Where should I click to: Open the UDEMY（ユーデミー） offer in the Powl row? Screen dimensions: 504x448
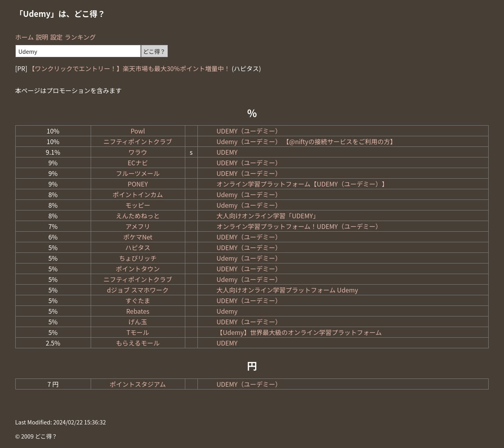248,131
